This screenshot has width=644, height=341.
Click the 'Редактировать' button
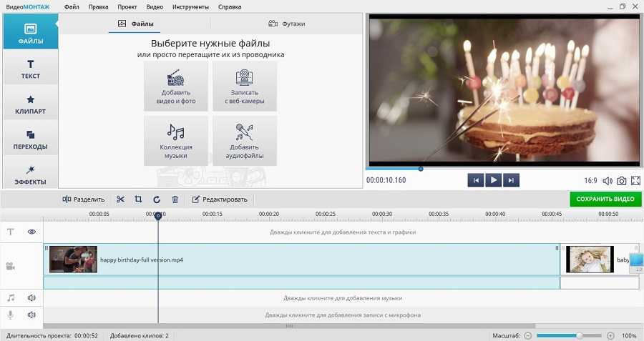tap(220, 199)
